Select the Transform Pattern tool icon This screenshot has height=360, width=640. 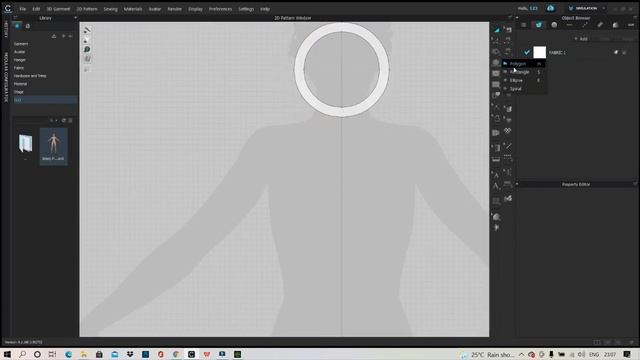(496, 29)
